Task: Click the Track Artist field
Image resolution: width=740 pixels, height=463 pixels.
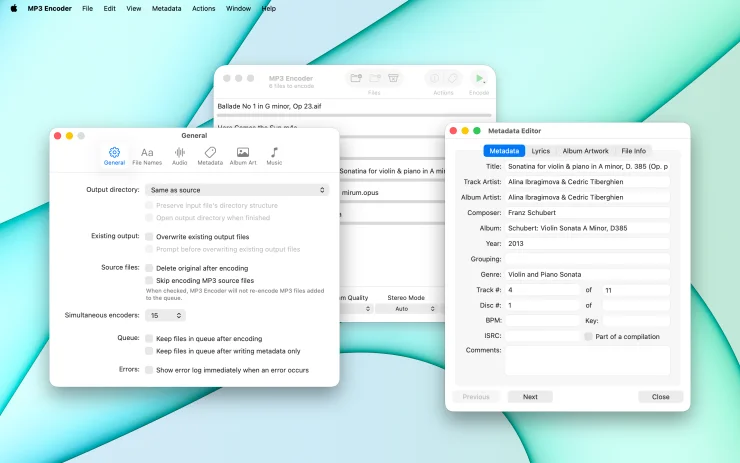Action: [x=588, y=182]
